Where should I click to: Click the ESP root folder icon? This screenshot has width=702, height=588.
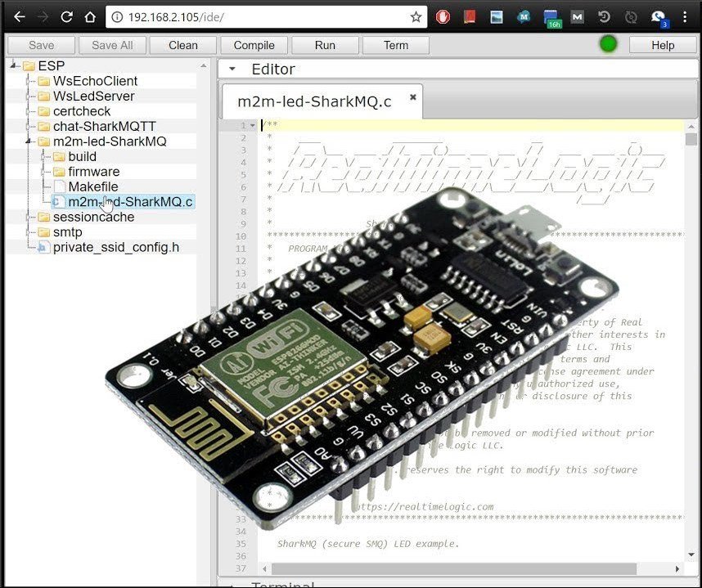[29, 66]
